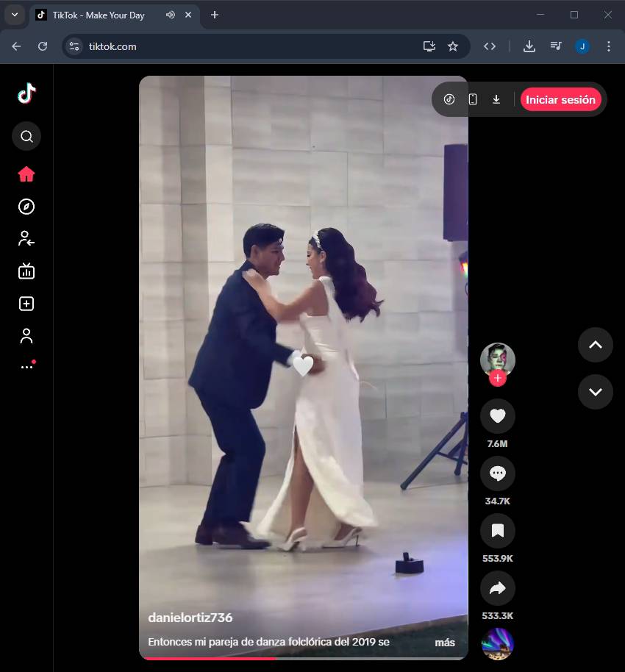Expand the sidebar three-dots more menu
Screen dimensions: 625x672
[x=26, y=366]
